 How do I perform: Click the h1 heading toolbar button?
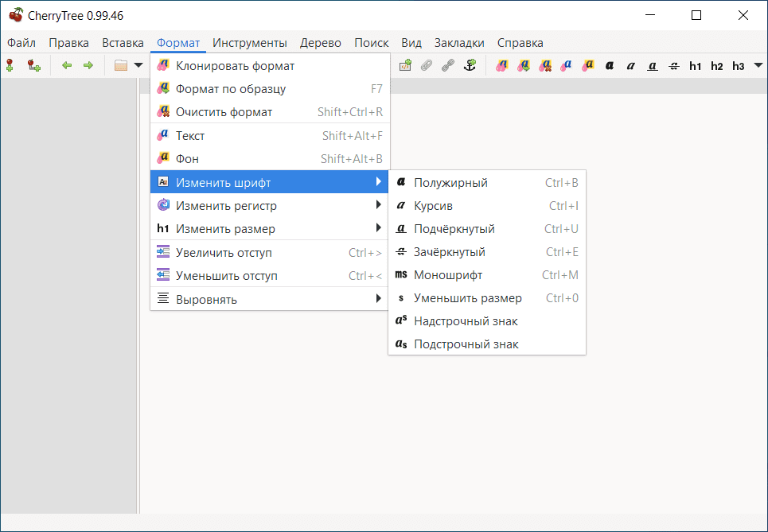[695, 66]
